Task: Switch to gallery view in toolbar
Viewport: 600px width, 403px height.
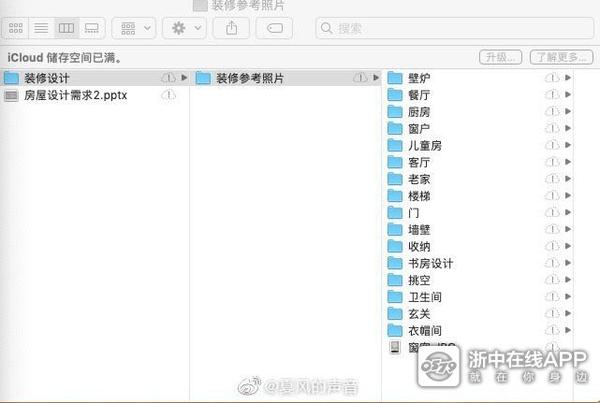Action: (91, 29)
